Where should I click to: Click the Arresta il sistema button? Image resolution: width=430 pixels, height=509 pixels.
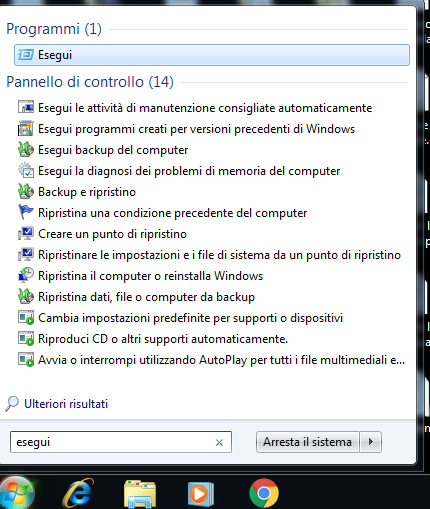tap(307, 442)
